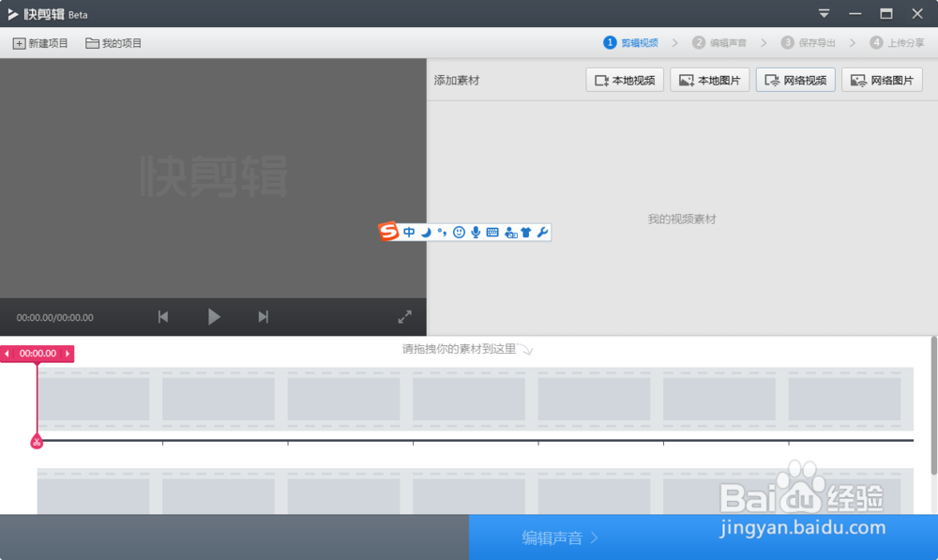Toggle the half-moon width icon
Viewport: 938px width, 560px height.
point(426,232)
